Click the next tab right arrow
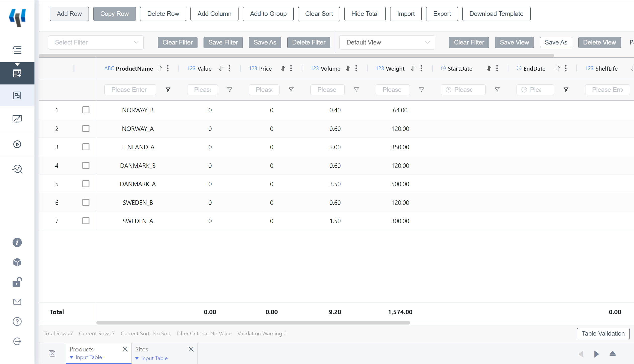634x364 pixels. (x=597, y=354)
